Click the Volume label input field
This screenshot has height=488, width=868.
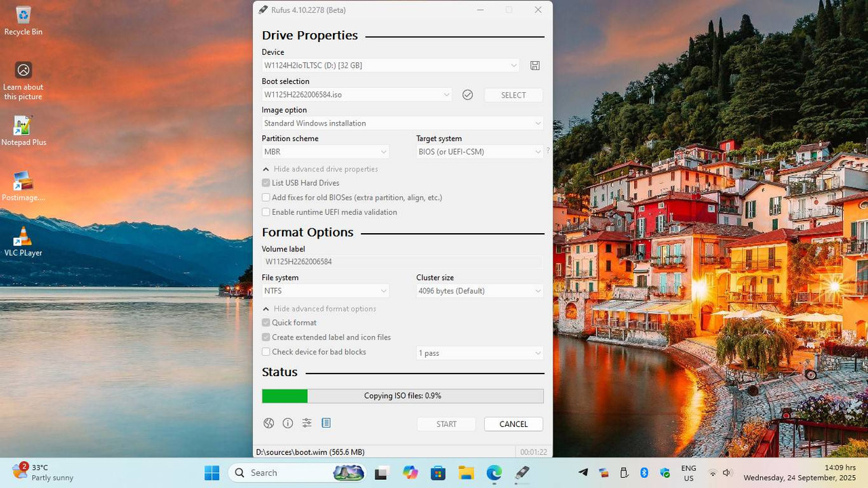click(x=403, y=262)
